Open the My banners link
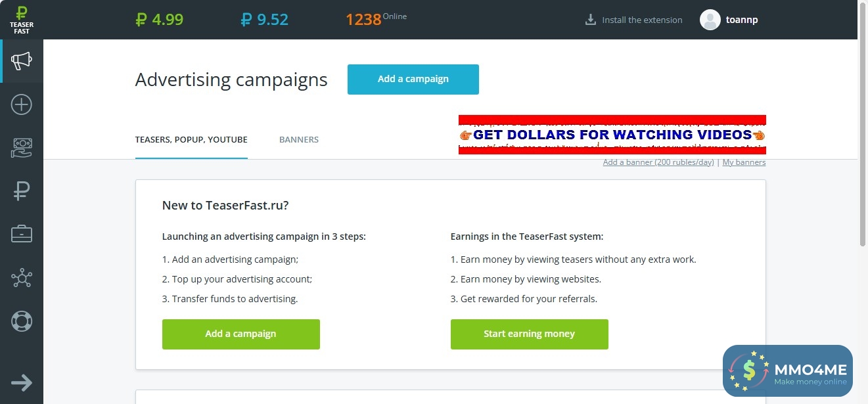The width and height of the screenshot is (868, 404). point(744,162)
